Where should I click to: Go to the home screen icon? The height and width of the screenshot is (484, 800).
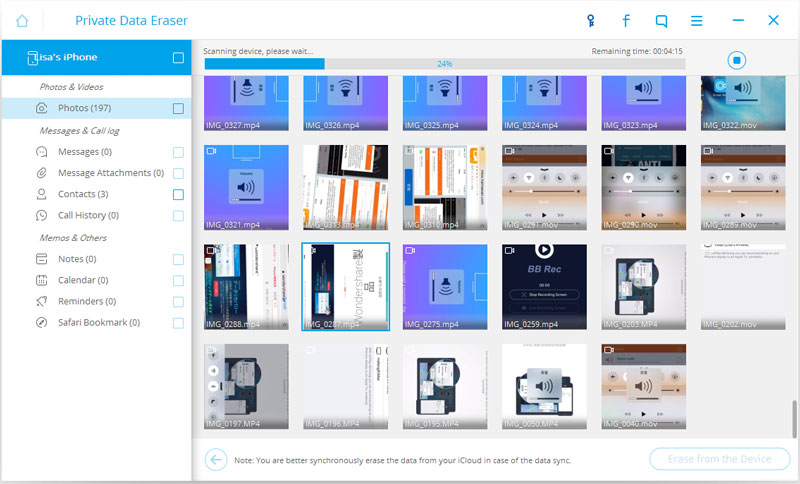click(x=22, y=21)
